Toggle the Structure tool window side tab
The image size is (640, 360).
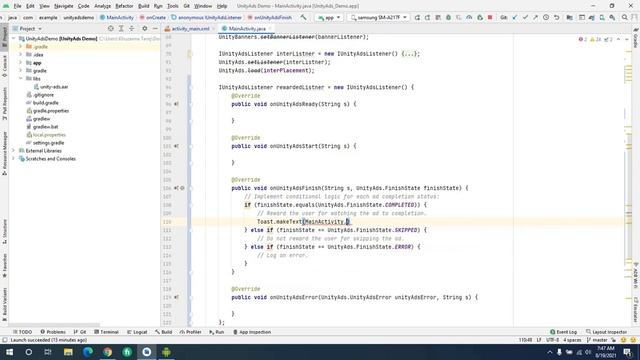click(x=4, y=231)
